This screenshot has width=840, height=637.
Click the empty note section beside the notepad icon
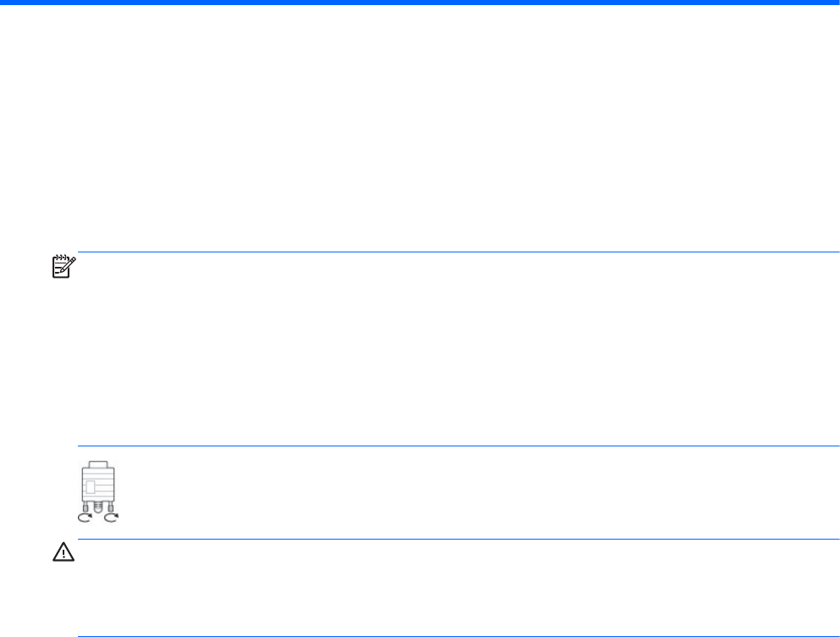pyautogui.click(x=459, y=349)
